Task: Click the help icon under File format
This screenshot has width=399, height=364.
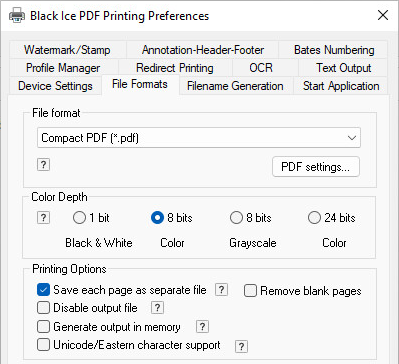Action: point(43,165)
